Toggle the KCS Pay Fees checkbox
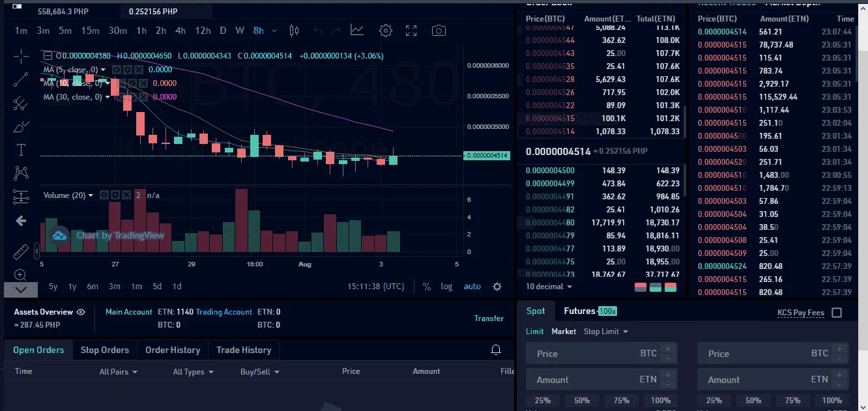 click(837, 313)
